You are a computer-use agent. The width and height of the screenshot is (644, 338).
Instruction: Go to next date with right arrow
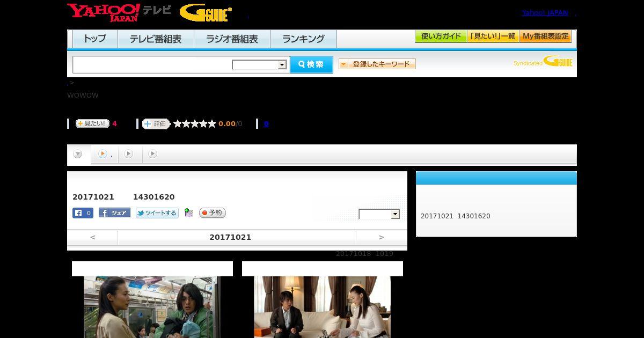[381, 237]
